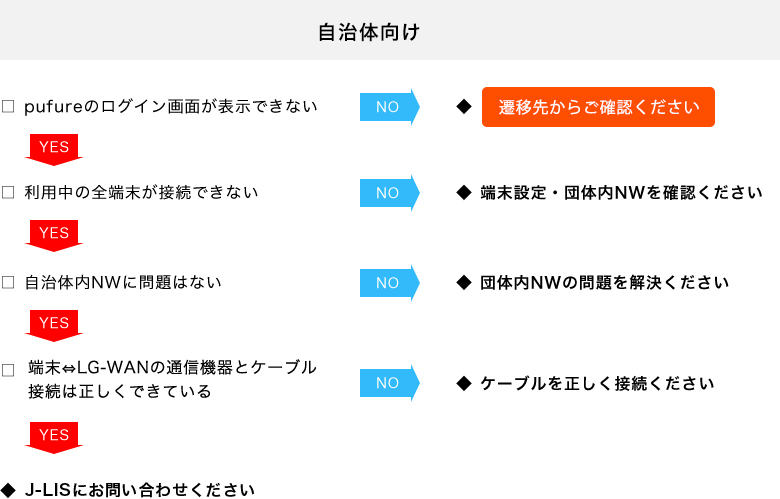This screenshot has width=780, height=499.
Task: Click the YES arrow below pufure login question
Action: click(x=54, y=149)
